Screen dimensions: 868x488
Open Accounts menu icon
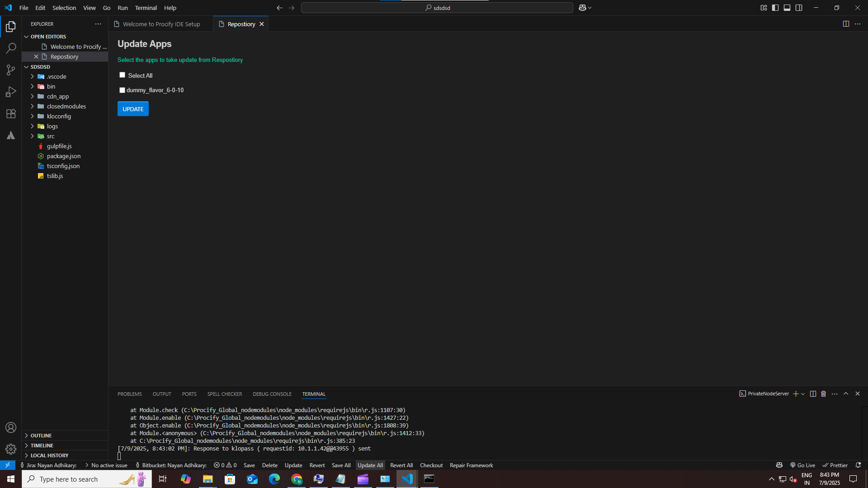[x=11, y=427]
